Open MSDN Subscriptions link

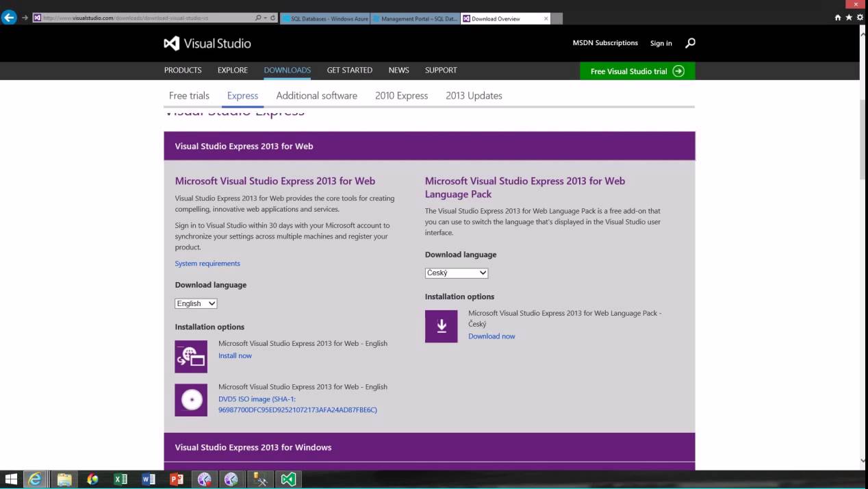(x=605, y=42)
